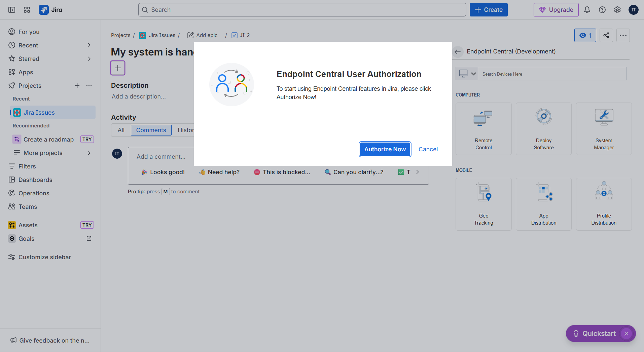Create a new project with the plus icon

77,85
